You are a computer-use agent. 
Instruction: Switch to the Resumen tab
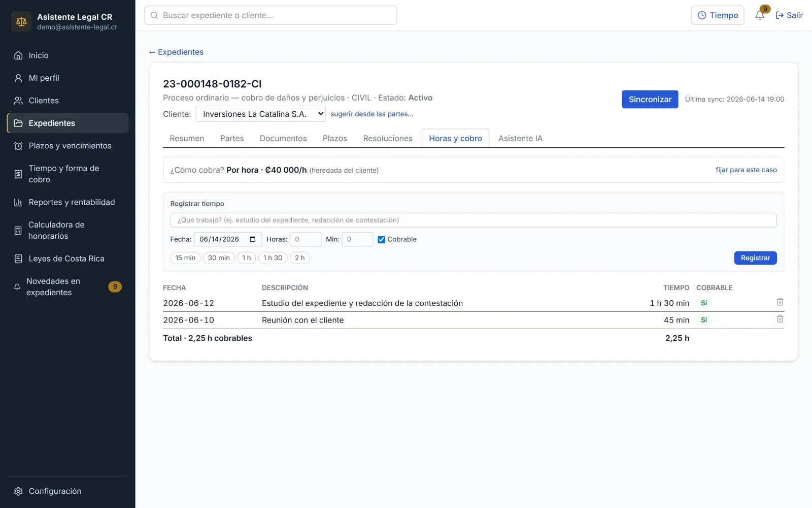tap(187, 138)
